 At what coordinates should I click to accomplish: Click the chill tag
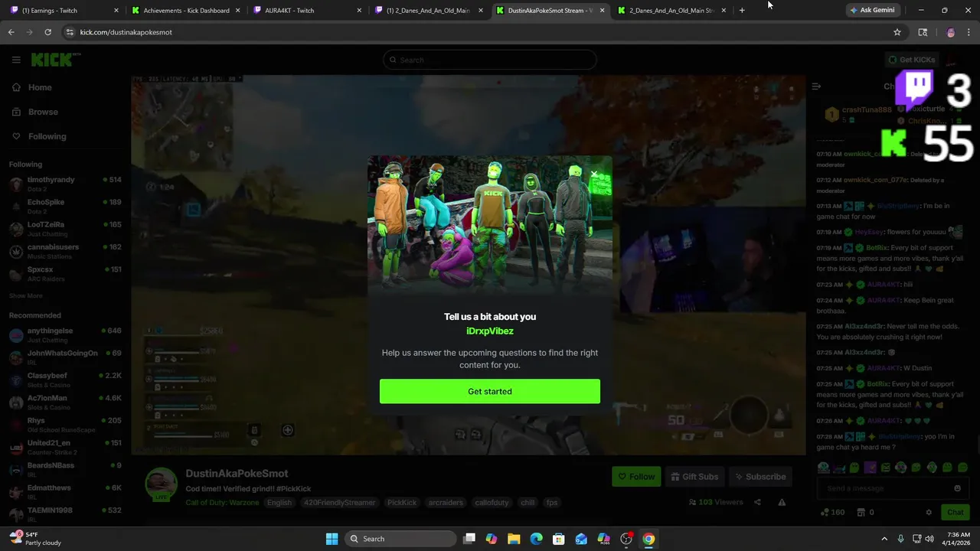tap(528, 503)
